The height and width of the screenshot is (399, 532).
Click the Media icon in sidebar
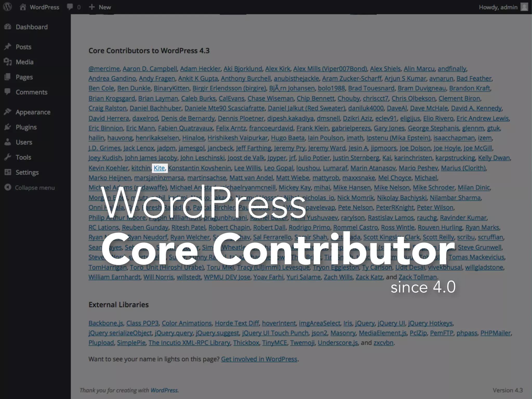point(8,62)
